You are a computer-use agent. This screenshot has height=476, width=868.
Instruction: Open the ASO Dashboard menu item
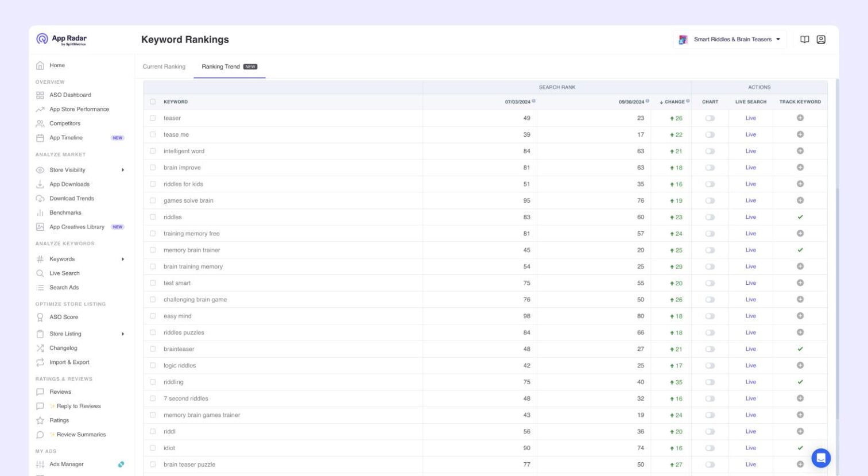tap(70, 95)
